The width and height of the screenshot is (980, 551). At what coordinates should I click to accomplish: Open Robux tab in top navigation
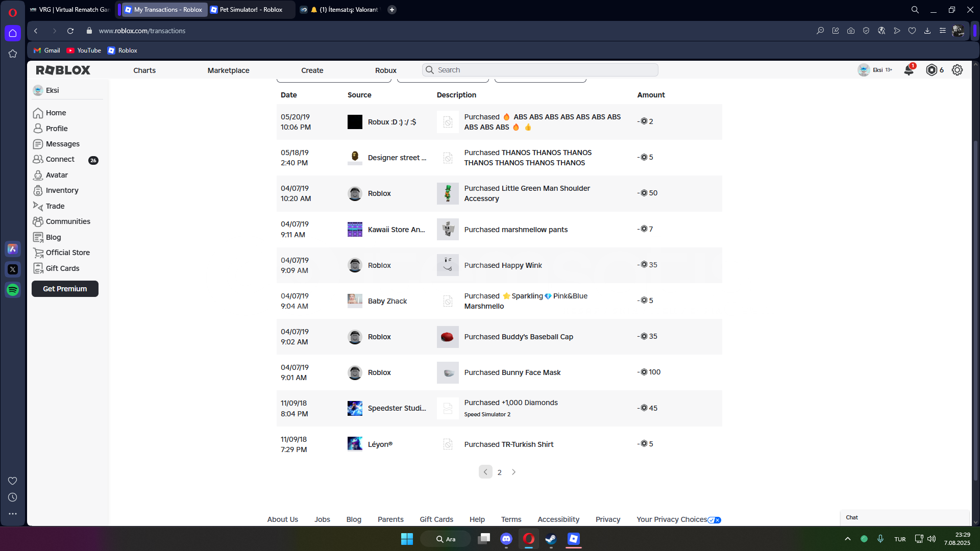pos(386,70)
